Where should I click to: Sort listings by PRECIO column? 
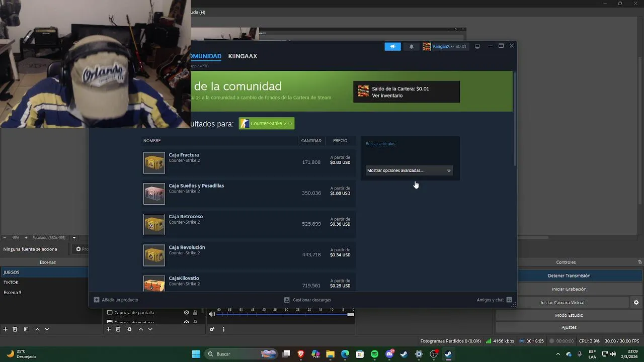[340, 141]
